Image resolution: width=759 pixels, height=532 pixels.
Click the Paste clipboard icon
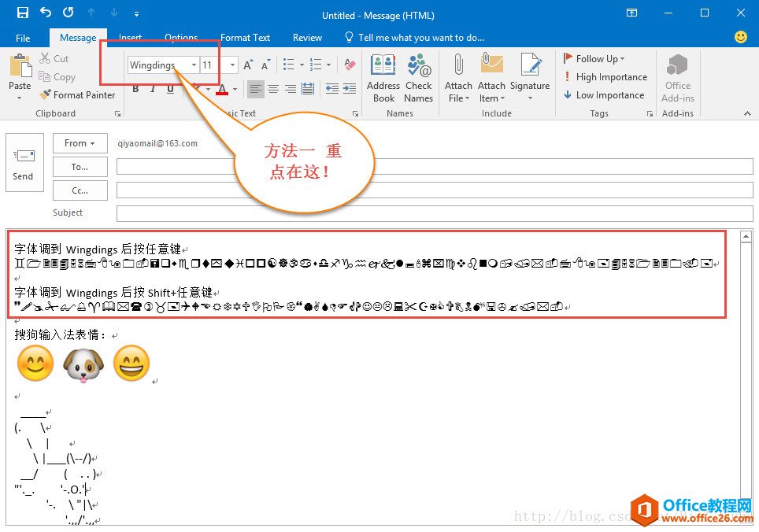point(20,69)
